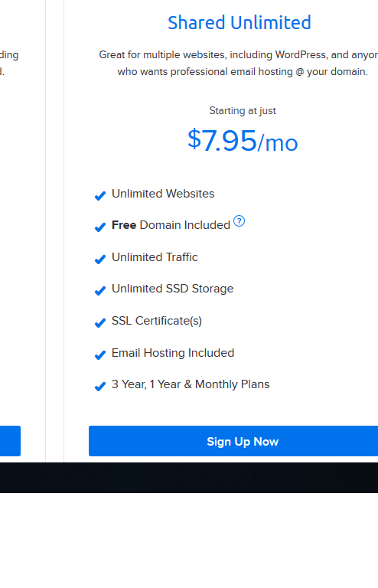Viewport: 378px width, 588px height.
Task: Click the partially visible blue button at left
Action: tap(10, 441)
